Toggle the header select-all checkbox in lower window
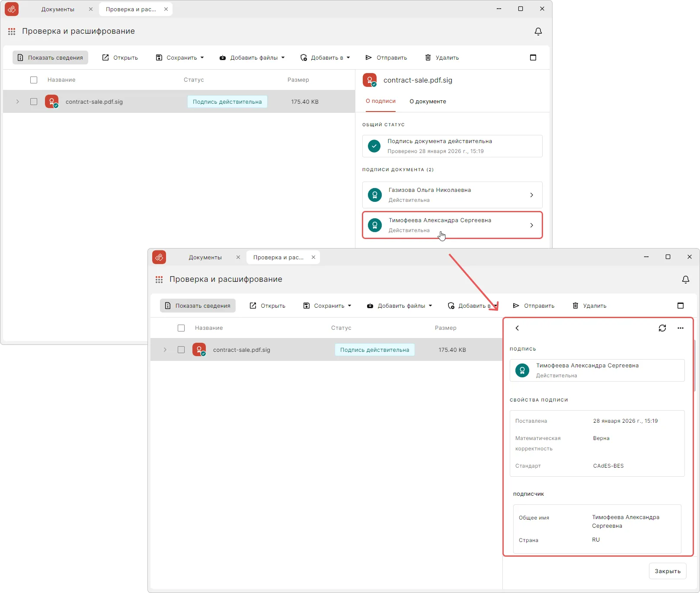 (x=181, y=328)
